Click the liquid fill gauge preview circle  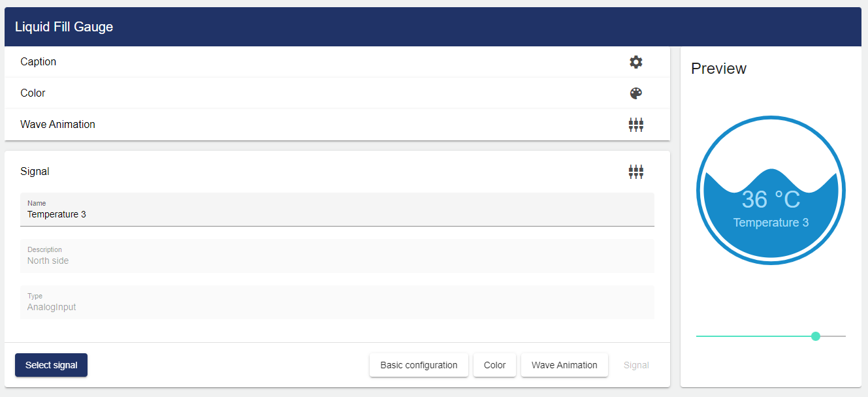771,190
